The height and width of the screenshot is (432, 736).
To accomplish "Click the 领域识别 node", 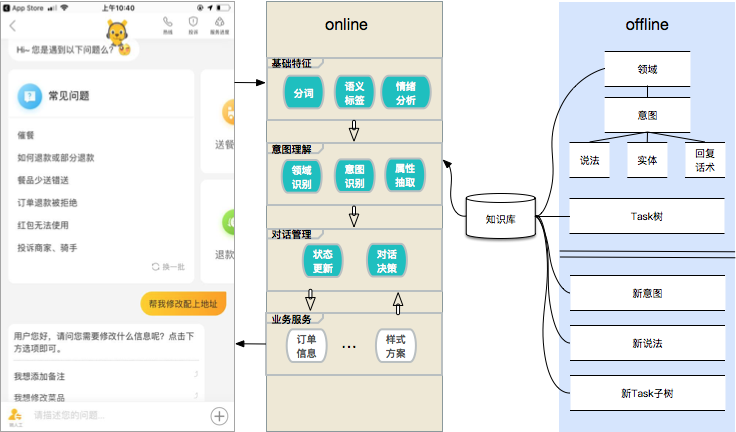I will coord(301,177).
